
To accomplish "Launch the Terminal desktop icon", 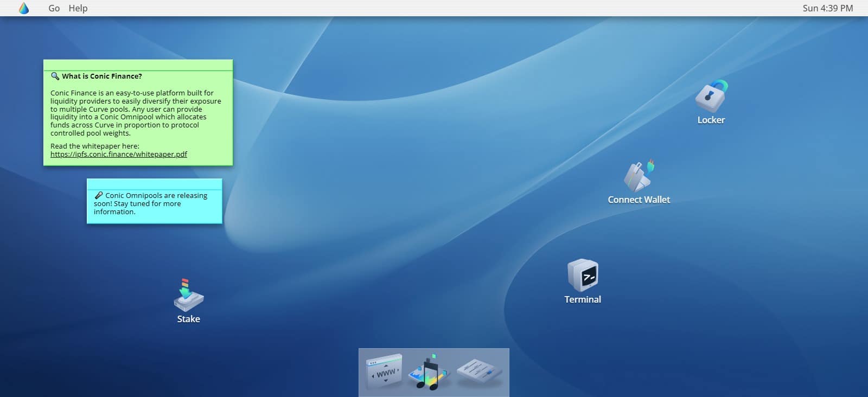I will 582,276.
